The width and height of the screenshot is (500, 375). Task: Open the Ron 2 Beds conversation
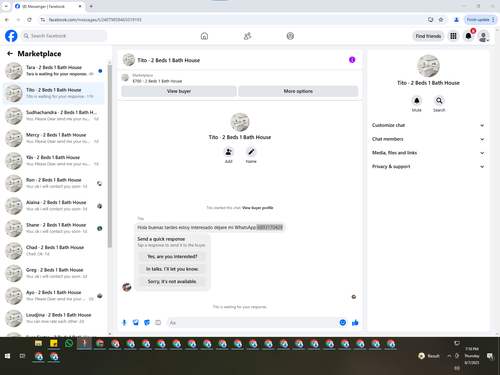pos(54,183)
